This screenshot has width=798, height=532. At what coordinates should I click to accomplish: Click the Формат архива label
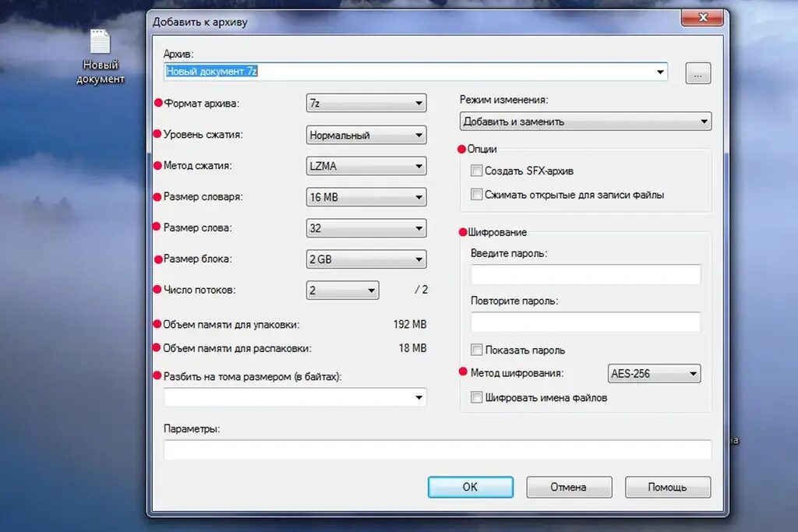pos(201,104)
